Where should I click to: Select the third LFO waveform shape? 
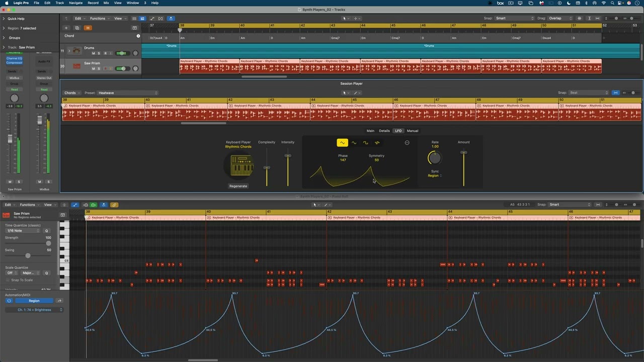tap(365, 143)
